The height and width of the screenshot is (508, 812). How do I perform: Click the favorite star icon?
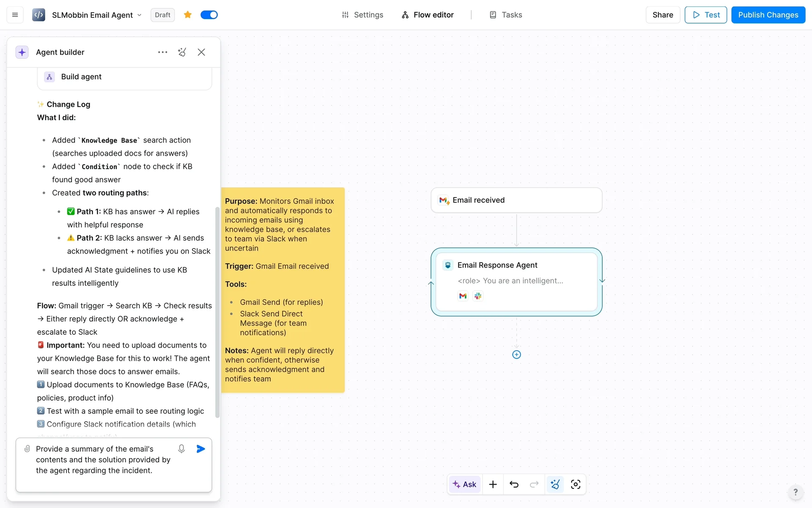pyautogui.click(x=188, y=15)
